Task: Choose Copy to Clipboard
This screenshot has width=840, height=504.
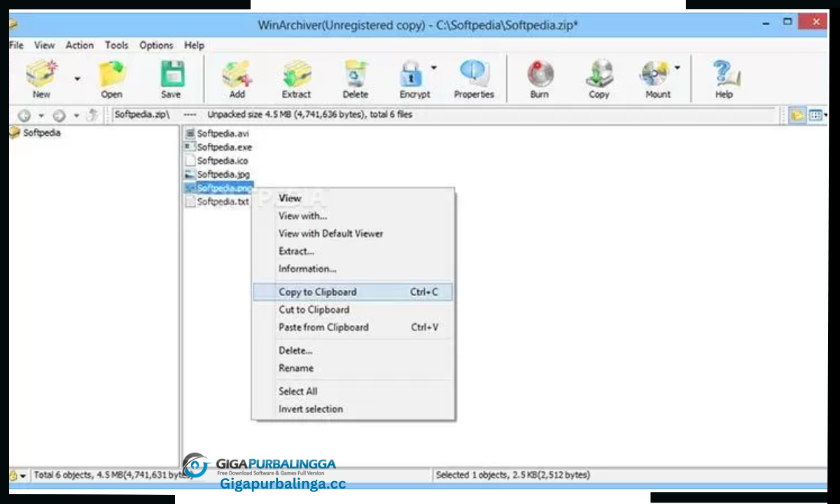Action: (x=353, y=292)
